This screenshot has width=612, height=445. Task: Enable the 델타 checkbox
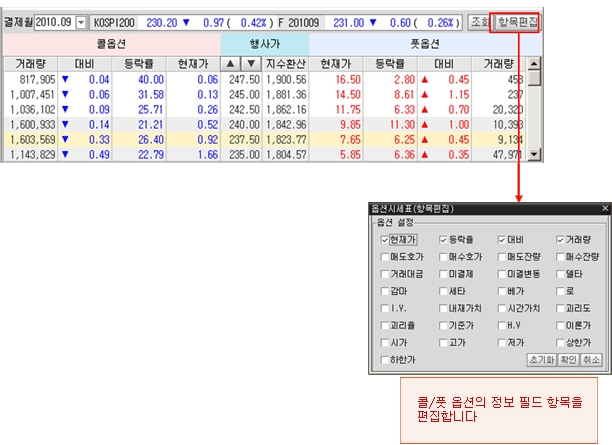(x=560, y=274)
